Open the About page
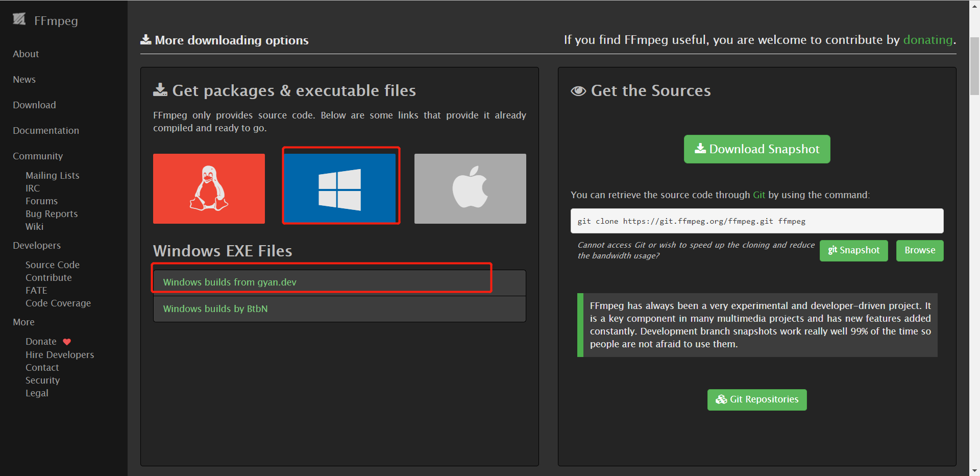 26,54
